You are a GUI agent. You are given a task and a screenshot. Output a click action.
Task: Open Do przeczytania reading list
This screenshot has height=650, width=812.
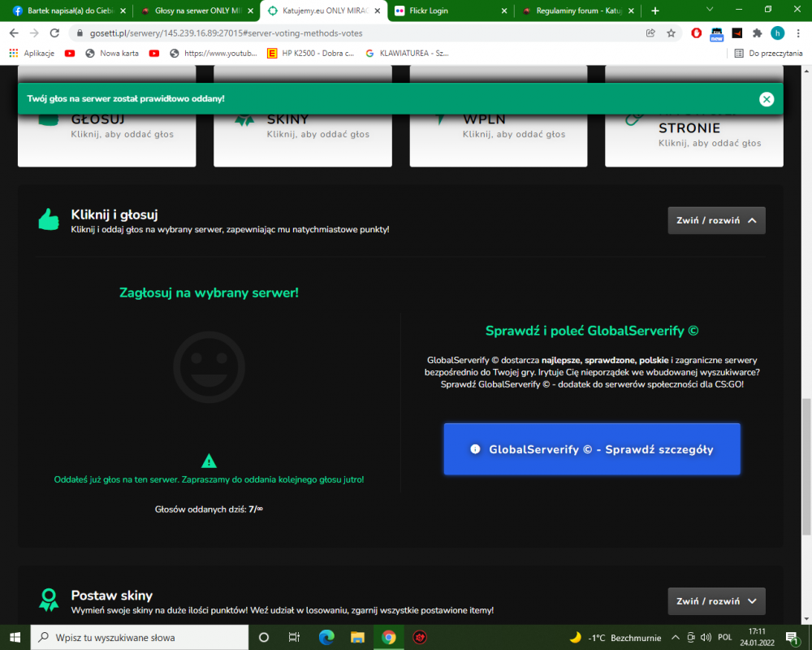(768, 54)
